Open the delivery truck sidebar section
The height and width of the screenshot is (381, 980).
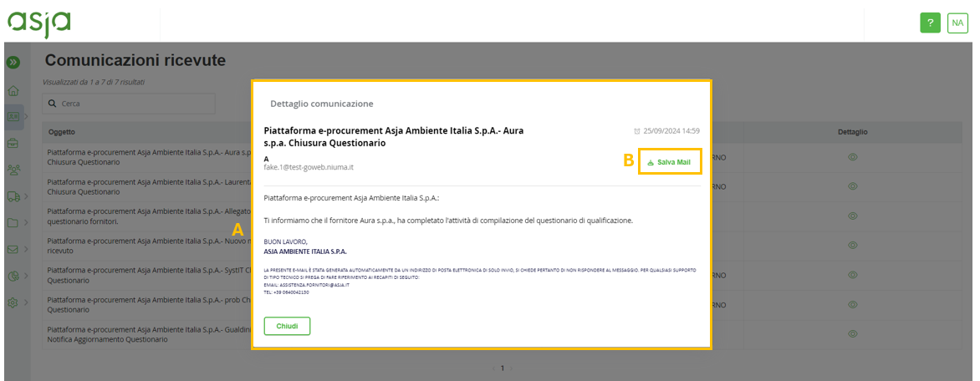(x=13, y=196)
